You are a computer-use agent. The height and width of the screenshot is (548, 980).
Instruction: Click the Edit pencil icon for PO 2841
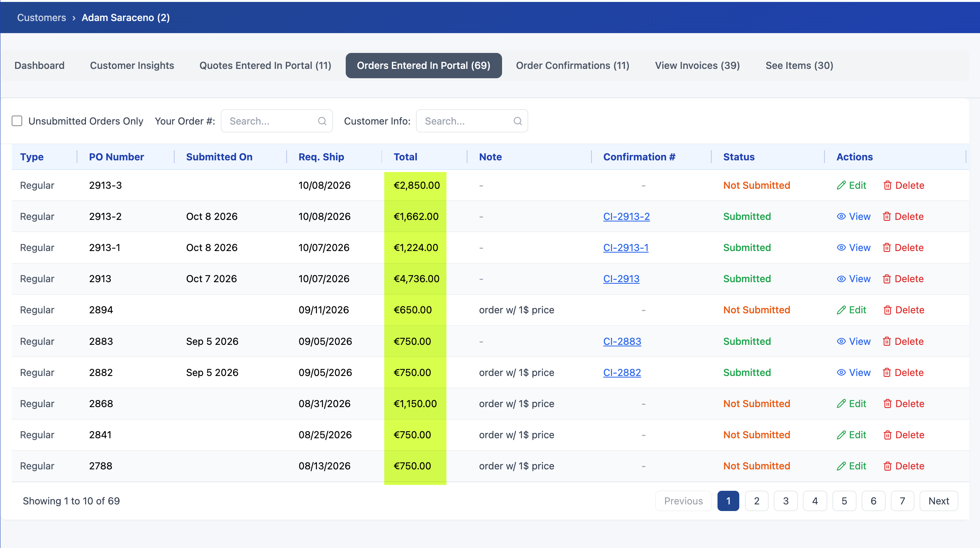pos(841,435)
